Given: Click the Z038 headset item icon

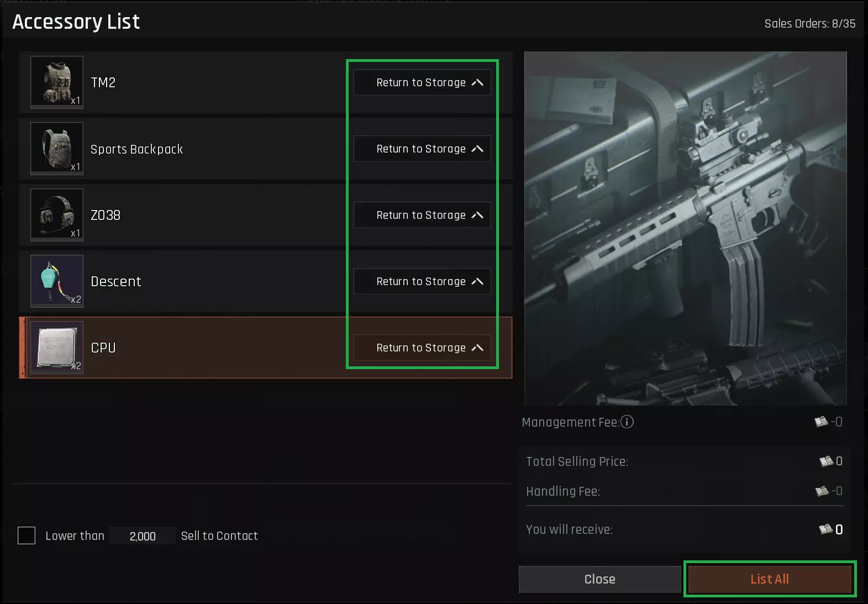Looking at the screenshot, I should click(x=57, y=214).
